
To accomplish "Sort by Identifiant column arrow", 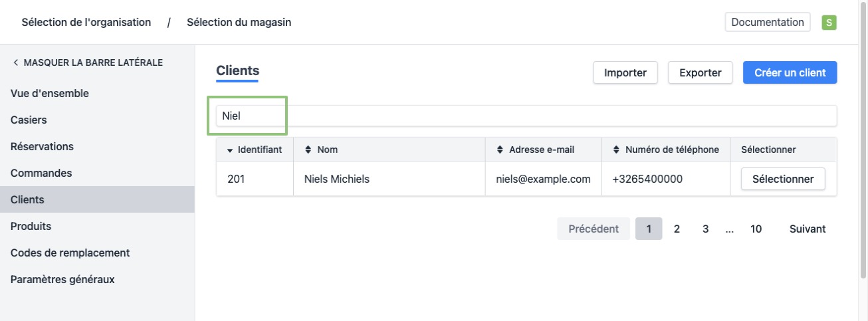I will click(x=230, y=150).
